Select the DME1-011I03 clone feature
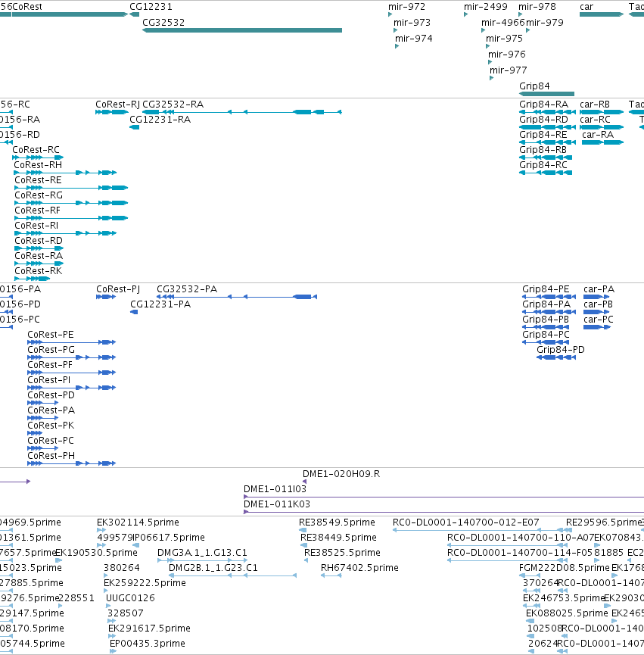644x655 pixels. point(443,497)
